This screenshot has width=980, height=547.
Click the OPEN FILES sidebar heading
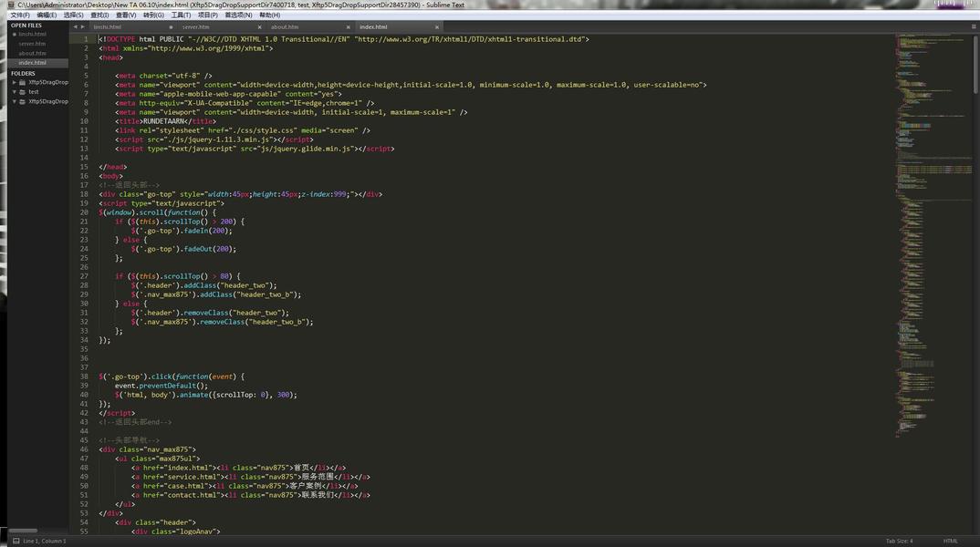coord(26,26)
